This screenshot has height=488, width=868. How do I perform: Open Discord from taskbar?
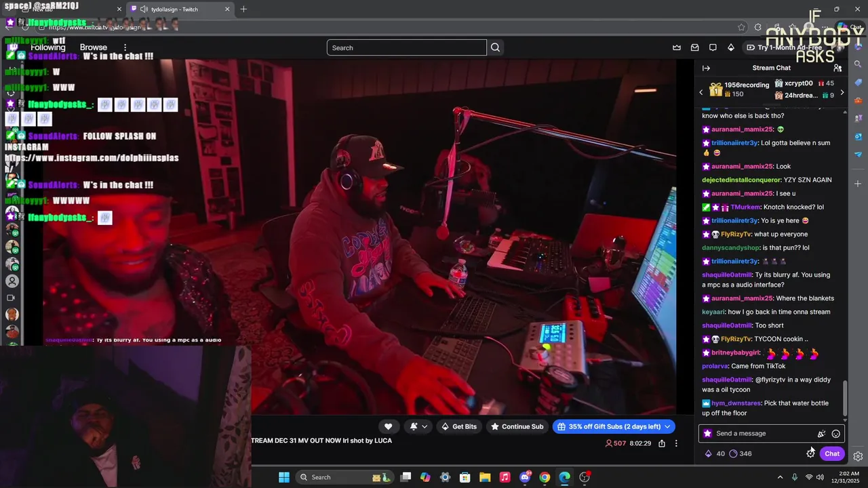pos(524,477)
